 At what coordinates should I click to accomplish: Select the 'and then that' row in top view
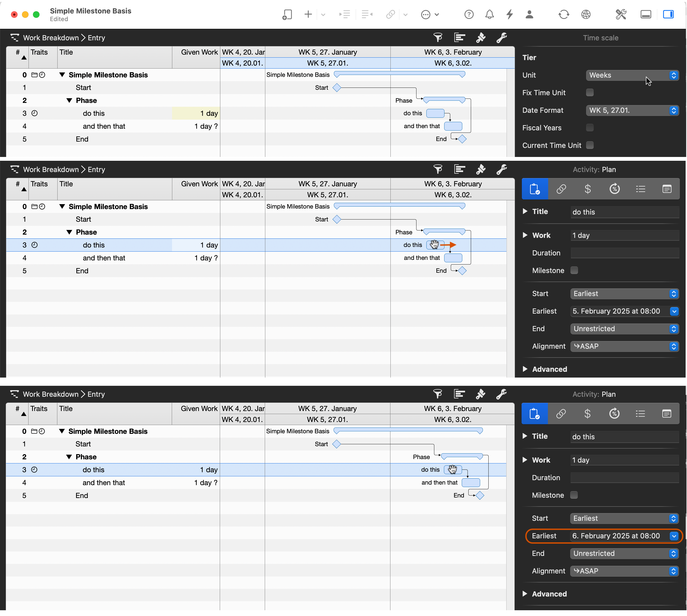click(113, 126)
